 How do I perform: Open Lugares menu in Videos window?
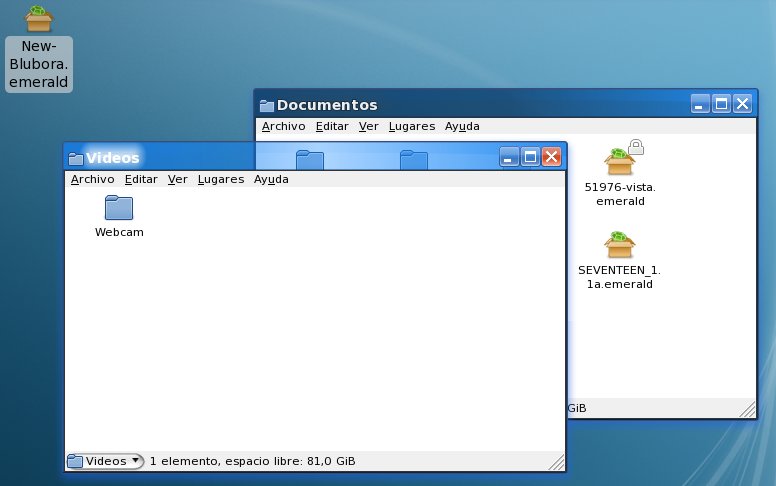point(221,179)
